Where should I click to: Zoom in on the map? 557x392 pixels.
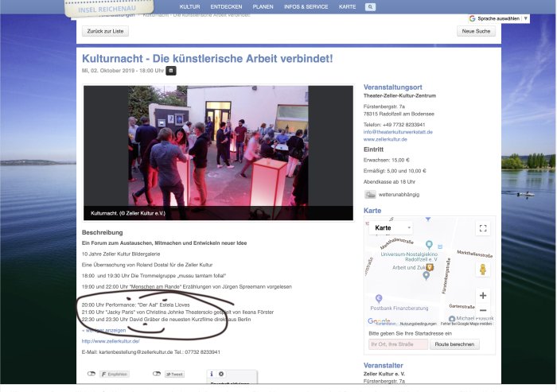[483, 296]
